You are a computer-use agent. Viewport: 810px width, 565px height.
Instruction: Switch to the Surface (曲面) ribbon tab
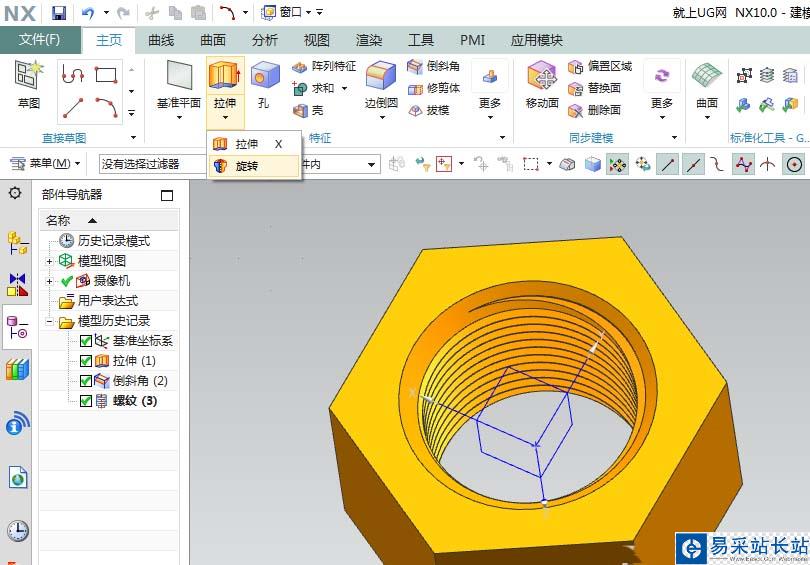coord(213,40)
